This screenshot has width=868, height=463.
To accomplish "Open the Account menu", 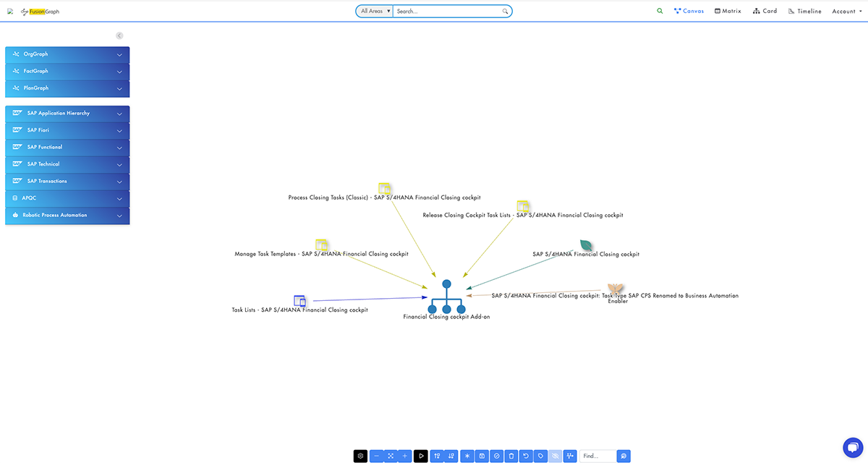I will 846,12.
